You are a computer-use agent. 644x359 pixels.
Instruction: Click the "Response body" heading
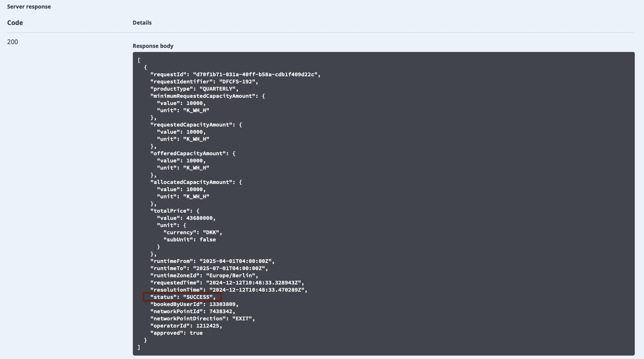[153, 46]
